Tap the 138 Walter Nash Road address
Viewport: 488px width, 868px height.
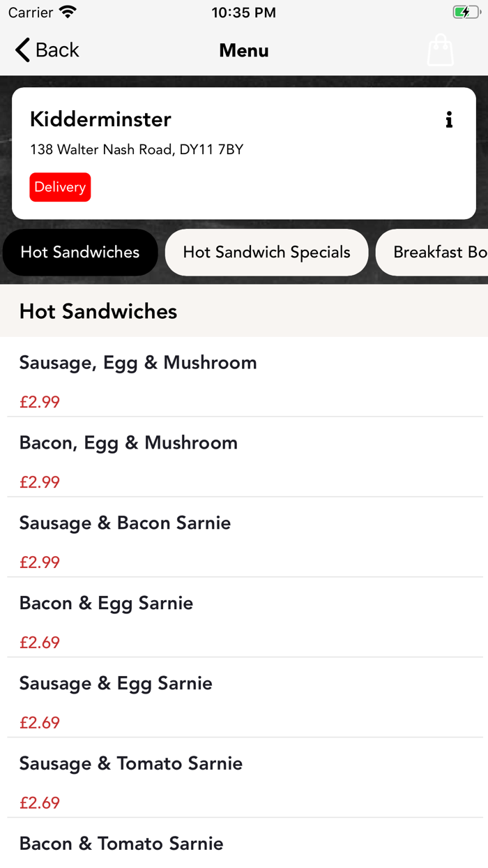click(137, 149)
